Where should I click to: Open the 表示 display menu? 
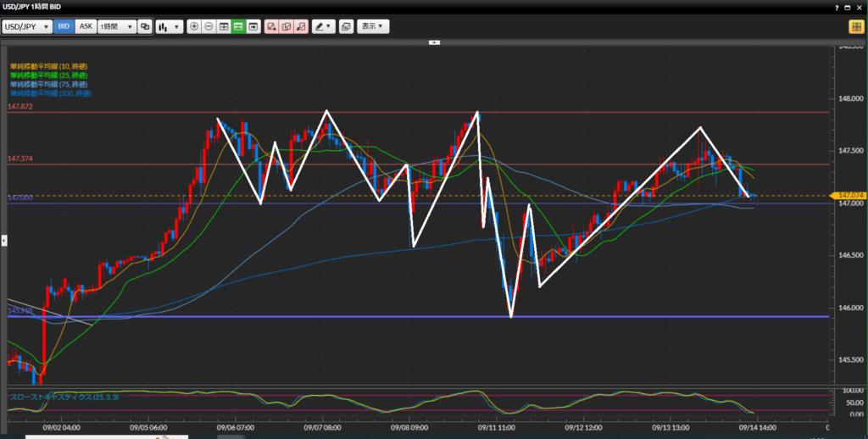tap(373, 26)
